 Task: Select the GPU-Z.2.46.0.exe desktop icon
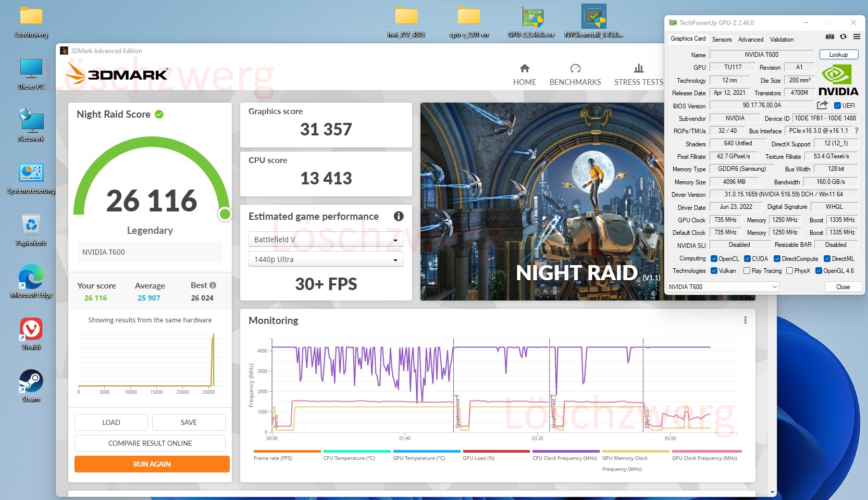[531, 22]
